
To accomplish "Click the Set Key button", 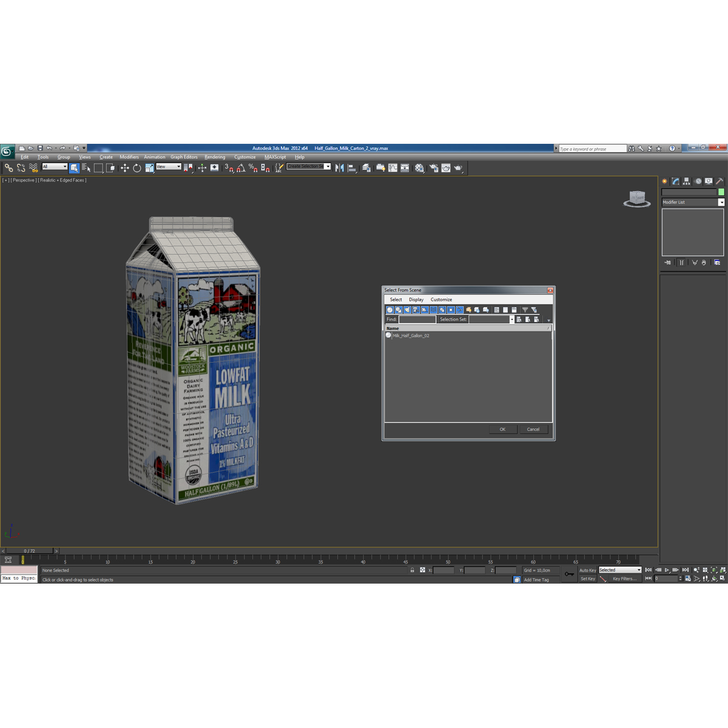I will point(587,579).
